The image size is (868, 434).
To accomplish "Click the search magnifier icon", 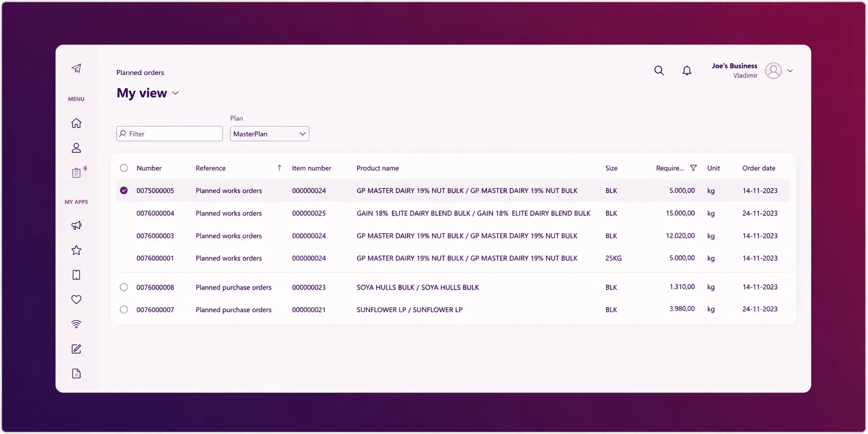I will pos(659,70).
